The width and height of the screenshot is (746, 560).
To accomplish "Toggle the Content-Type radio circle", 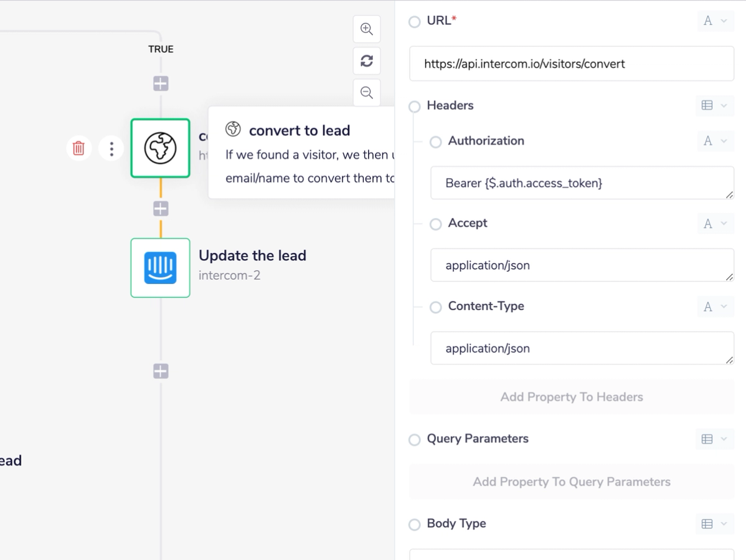I will pos(436,307).
